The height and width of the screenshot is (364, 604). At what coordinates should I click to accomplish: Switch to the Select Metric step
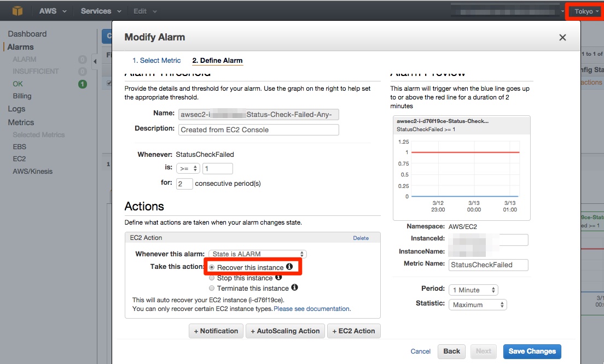pyautogui.click(x=157, y=60)
